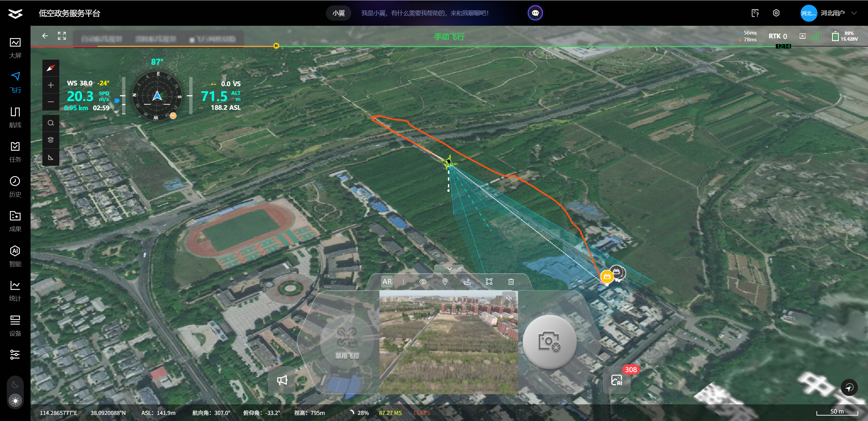Image resolution: width=868 pixels, height=421 pixels.
Task: Click the dark gray dock marker
Action: [x=617, y=273]
